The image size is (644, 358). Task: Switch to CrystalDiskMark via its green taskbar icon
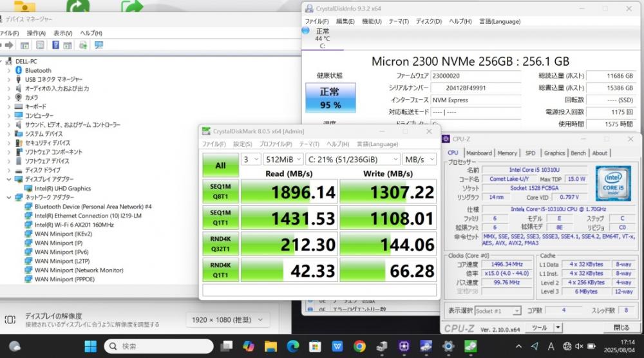[470, 346]
